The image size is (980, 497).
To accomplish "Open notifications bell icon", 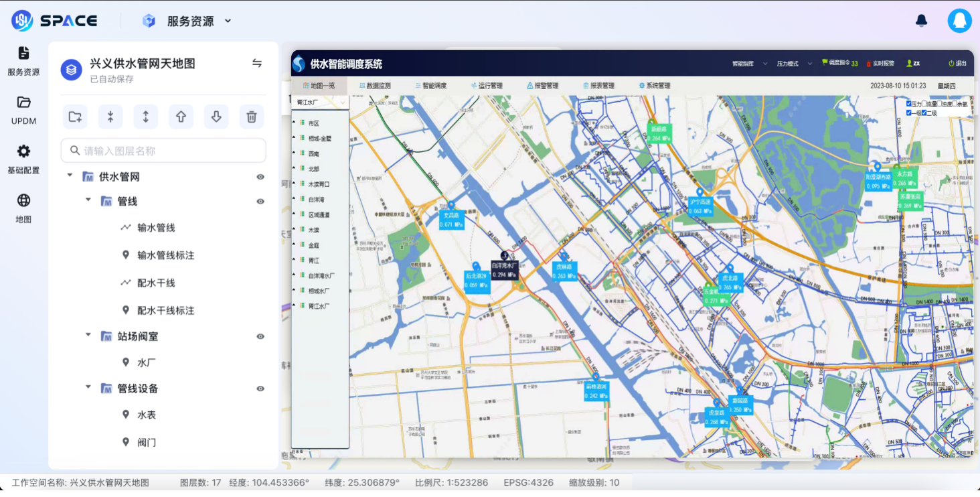I will pos(922,21).
